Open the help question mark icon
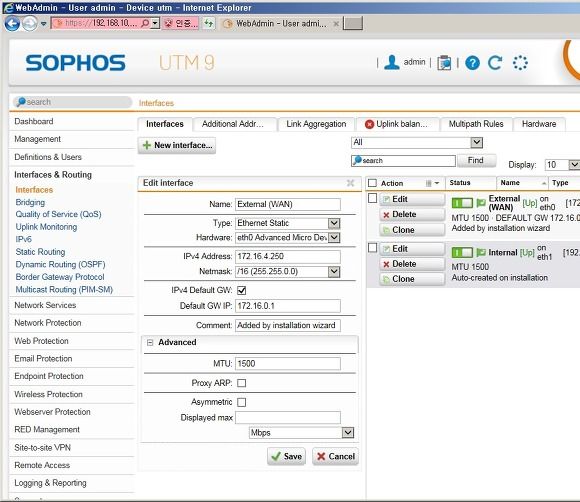 472,63
